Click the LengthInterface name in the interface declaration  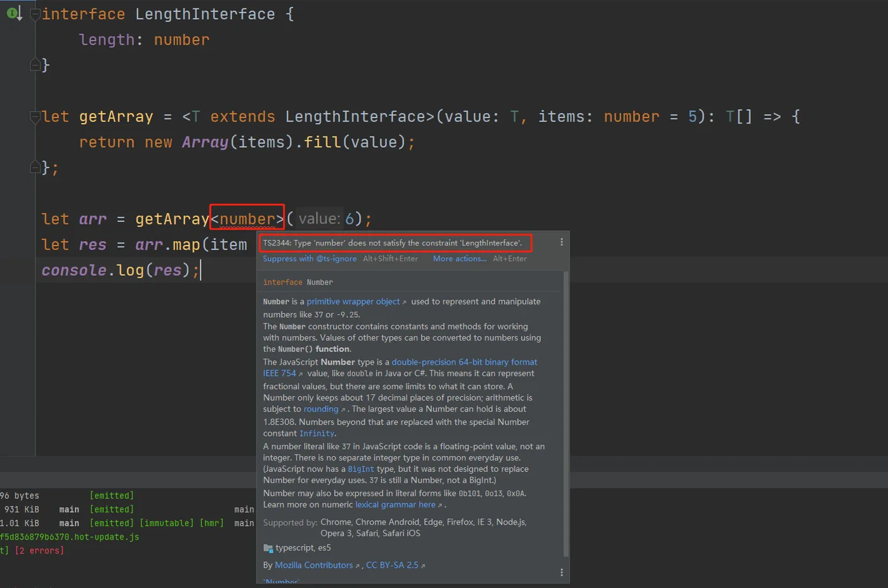tap(205, 14)
